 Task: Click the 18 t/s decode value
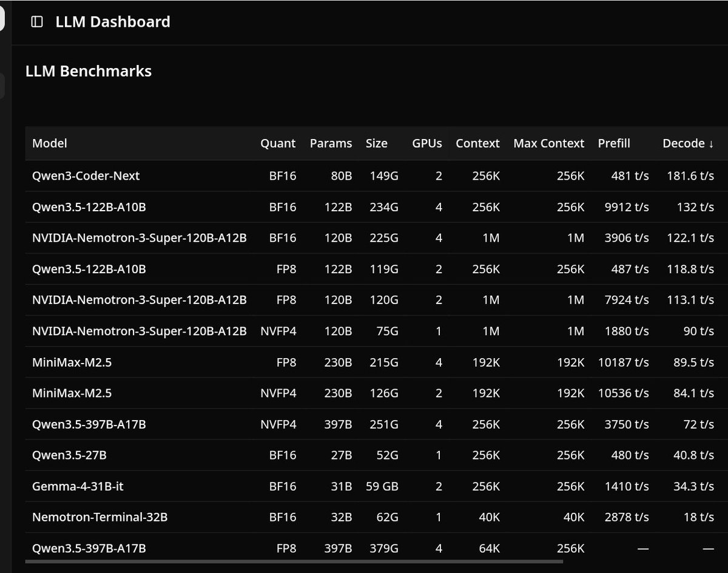[x=699, y=517]
